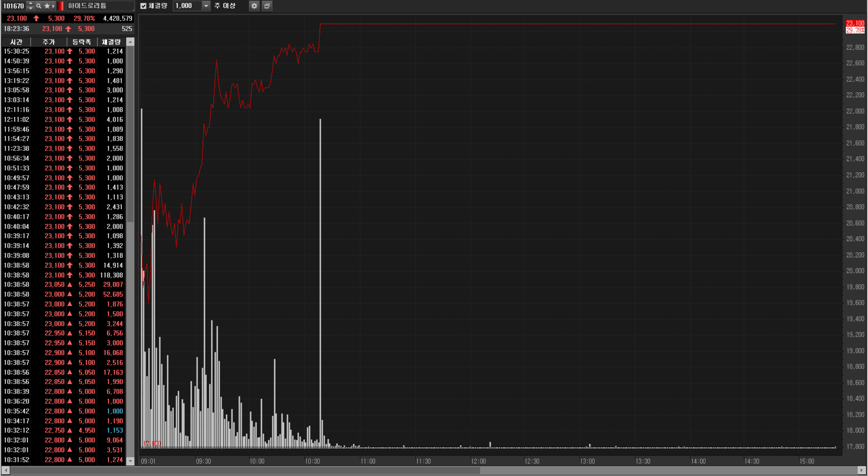
Task: Click the red bar icon beside stock code
Action: 60,6
